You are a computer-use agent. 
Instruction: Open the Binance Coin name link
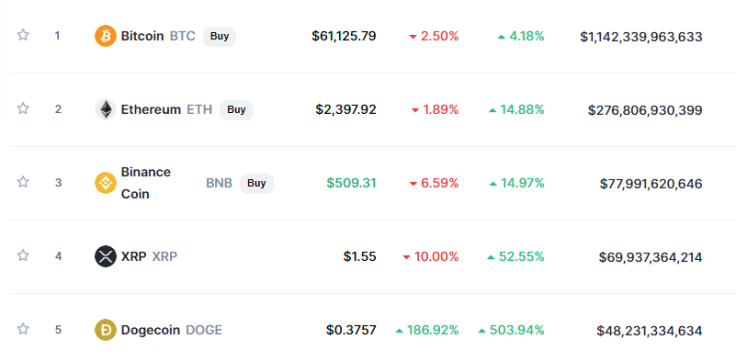coord(146,183)
